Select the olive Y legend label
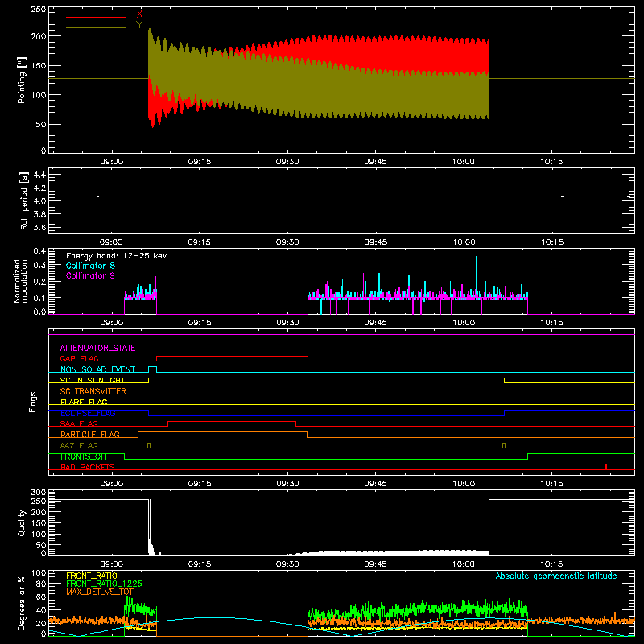Viewport: 644px width, 644px height. [139, 25]
